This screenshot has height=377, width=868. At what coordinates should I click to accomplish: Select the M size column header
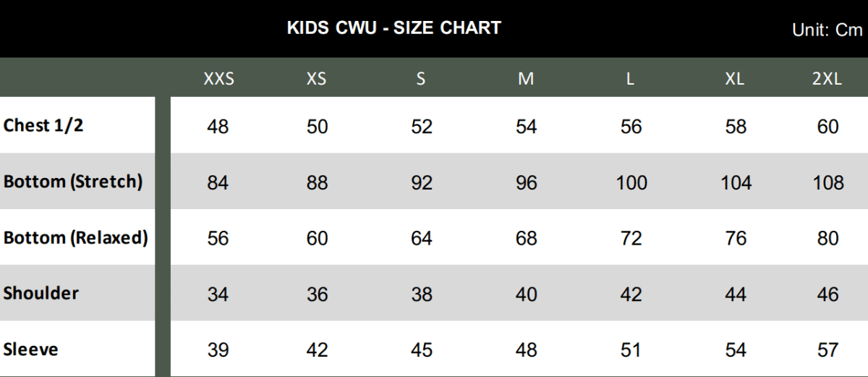[526, 80]
